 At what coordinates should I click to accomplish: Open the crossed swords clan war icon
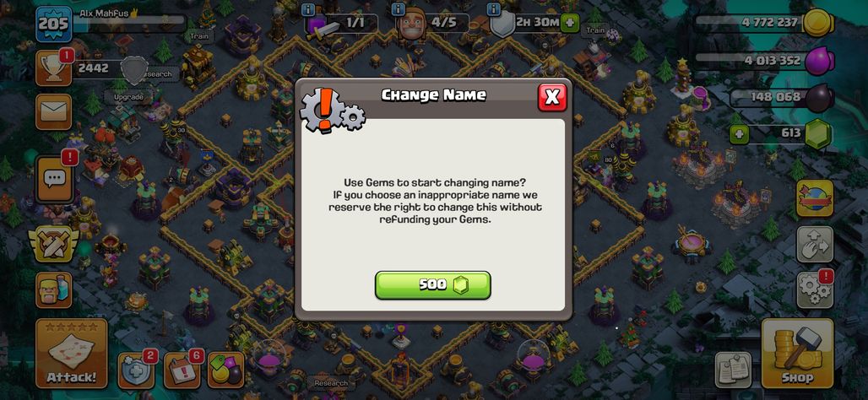point(54,243)
